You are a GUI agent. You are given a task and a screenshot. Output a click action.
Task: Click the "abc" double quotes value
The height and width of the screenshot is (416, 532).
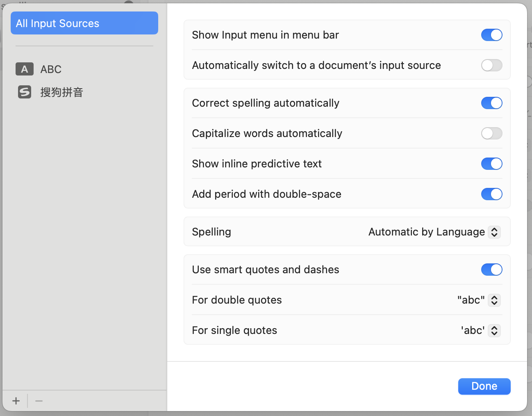(471, 300)
